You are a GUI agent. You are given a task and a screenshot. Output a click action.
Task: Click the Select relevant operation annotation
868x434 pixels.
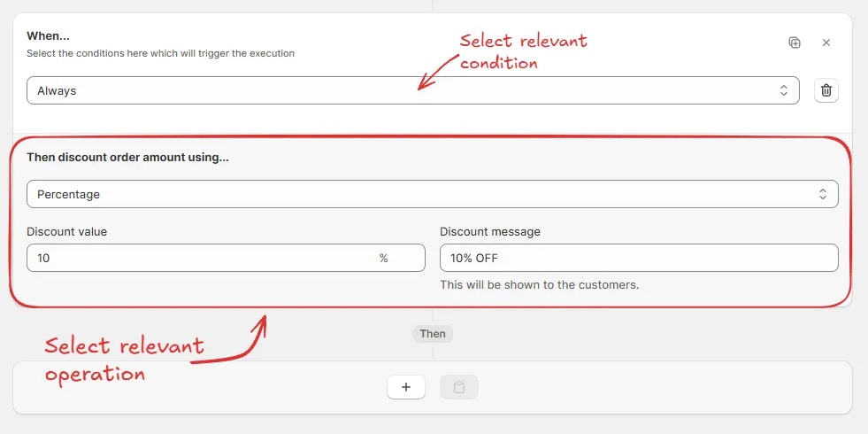point(125,360)
